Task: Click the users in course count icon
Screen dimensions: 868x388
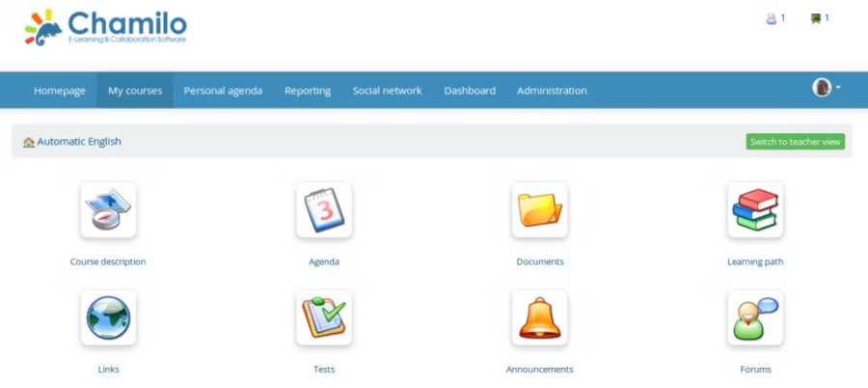Action: [x=816, y=18]
